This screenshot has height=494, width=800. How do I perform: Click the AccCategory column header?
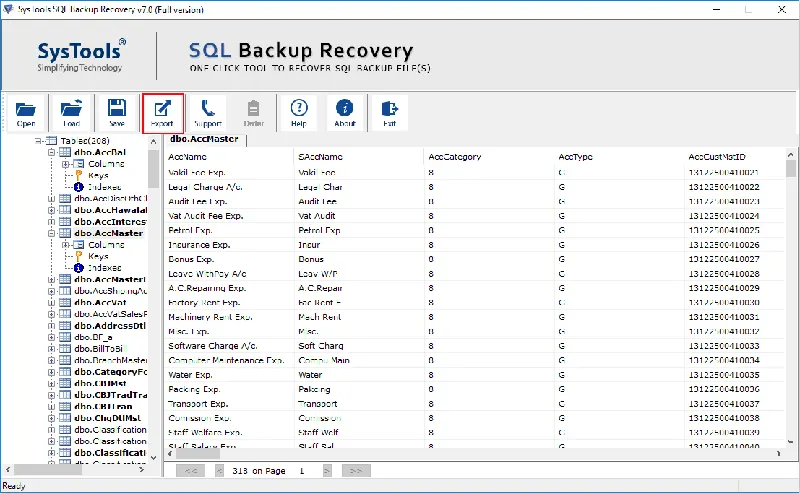489,157
